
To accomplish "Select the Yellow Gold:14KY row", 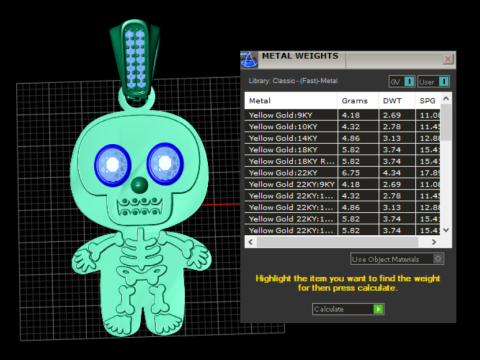I will 342,138.
